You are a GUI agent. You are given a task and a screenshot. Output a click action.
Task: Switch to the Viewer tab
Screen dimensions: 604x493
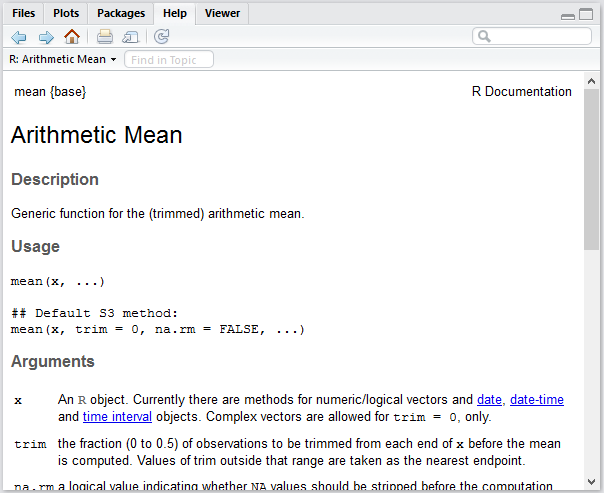click(222, 13)
